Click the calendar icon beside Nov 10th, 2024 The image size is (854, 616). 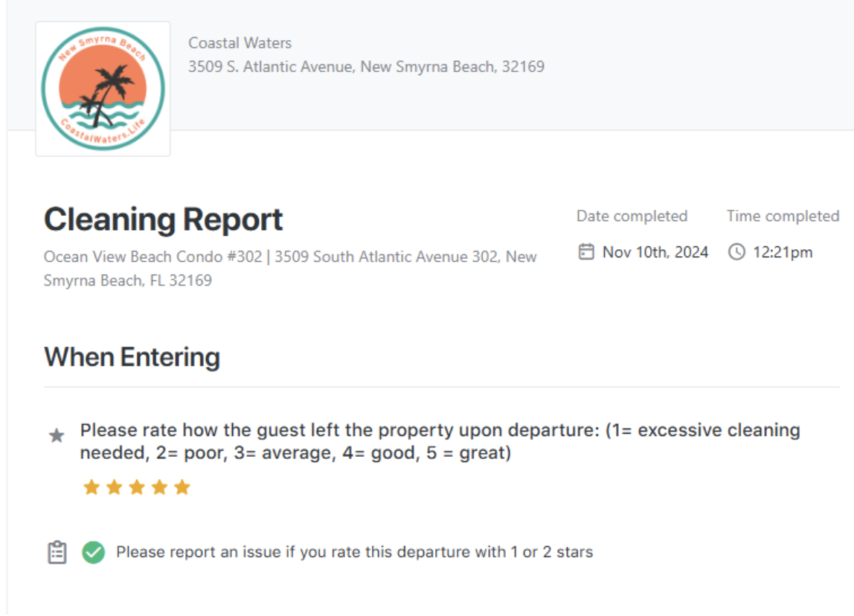coord(586,251)
